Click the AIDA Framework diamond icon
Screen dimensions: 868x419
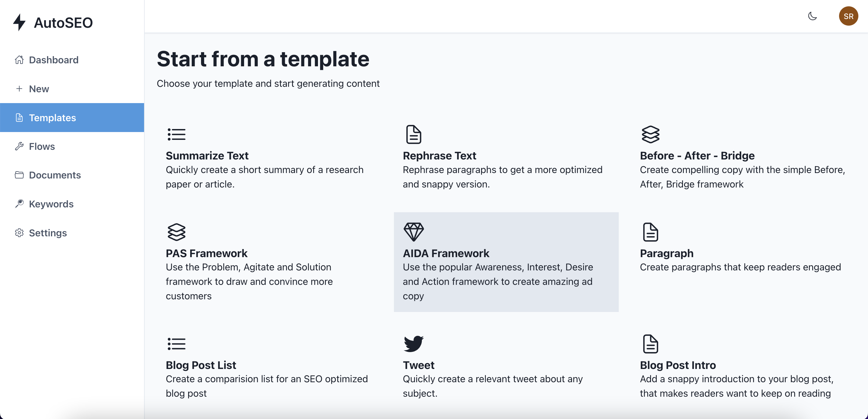(414, 232)
